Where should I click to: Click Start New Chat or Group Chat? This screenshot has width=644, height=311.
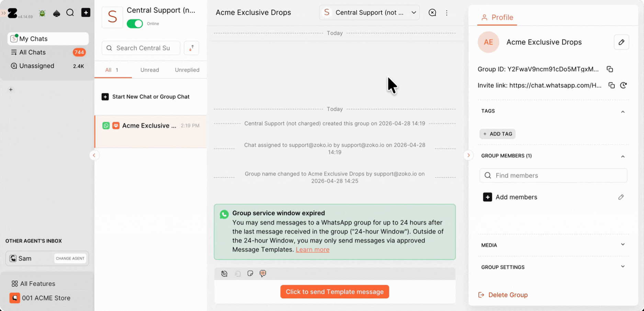click(x=146, y=97)
